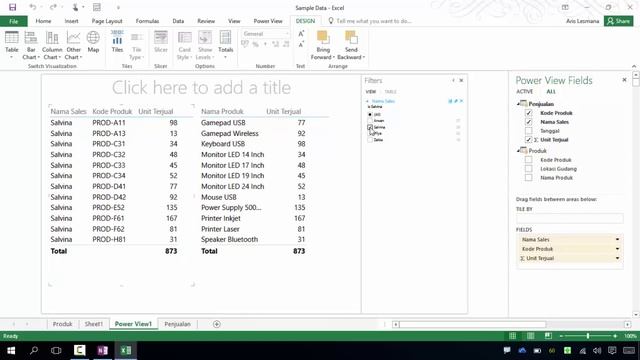The width and height of the screenshot is (640, 360).
Task: Click the Share button
Action: point(619,21)
